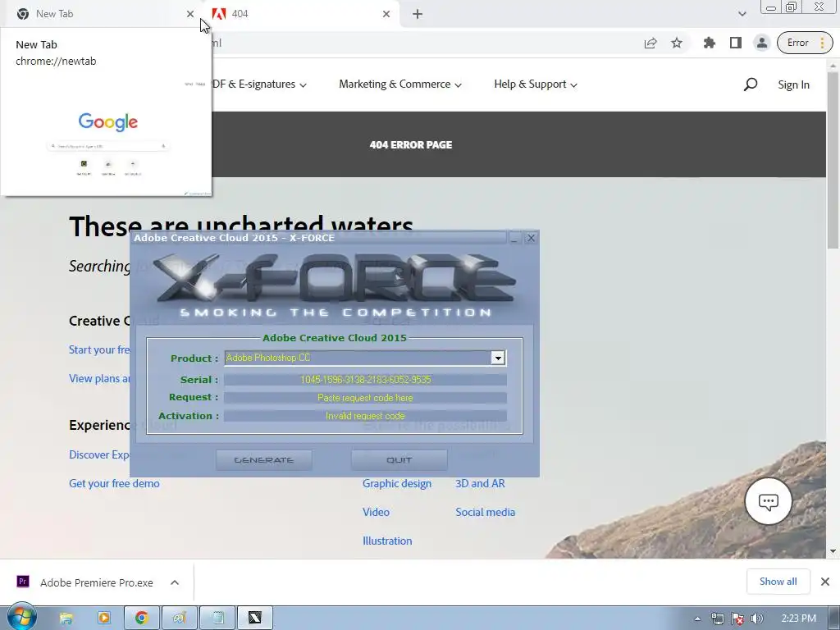Bookmark this page with the star icon
The width and height of the screenshot is (840, 630).
[x=677, y=43]
